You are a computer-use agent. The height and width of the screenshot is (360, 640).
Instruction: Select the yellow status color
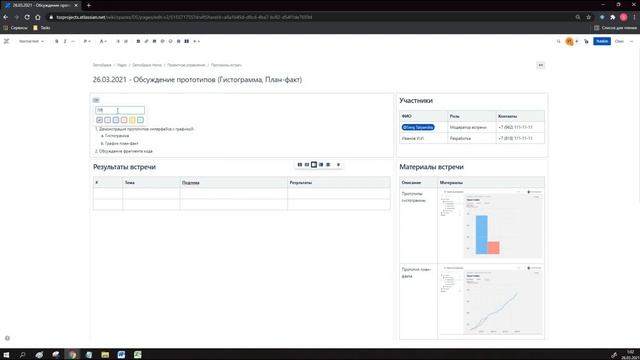(132, 120)
